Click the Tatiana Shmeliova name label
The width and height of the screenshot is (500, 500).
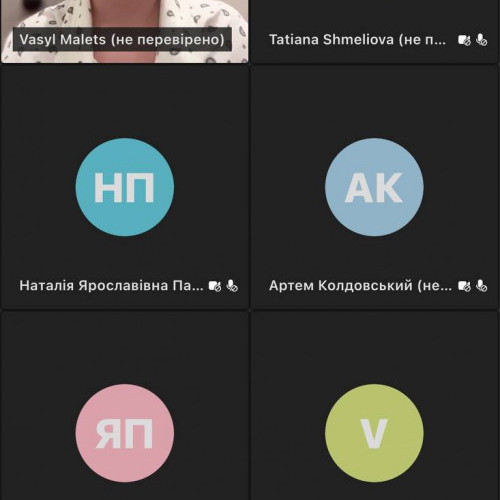[357, 40]
